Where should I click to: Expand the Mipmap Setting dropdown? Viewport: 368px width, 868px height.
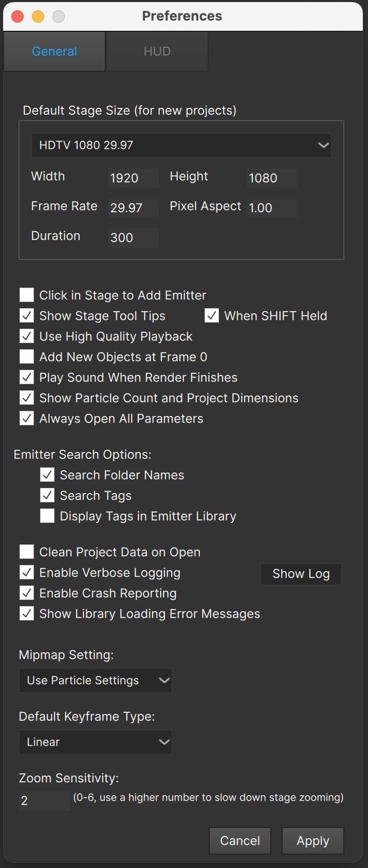(x=95, y=681)
